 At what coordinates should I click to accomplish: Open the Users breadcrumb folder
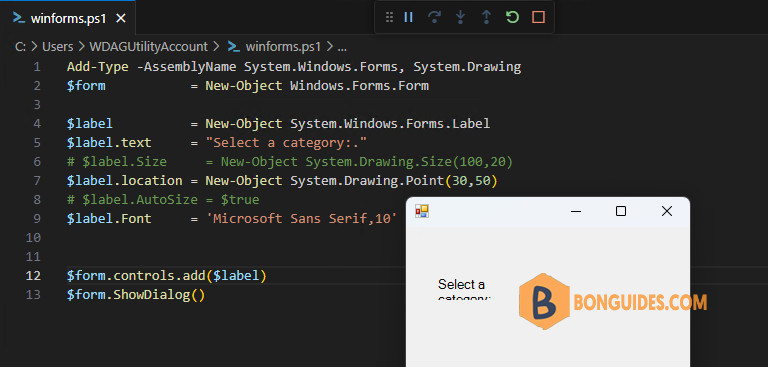coord(57,47)
